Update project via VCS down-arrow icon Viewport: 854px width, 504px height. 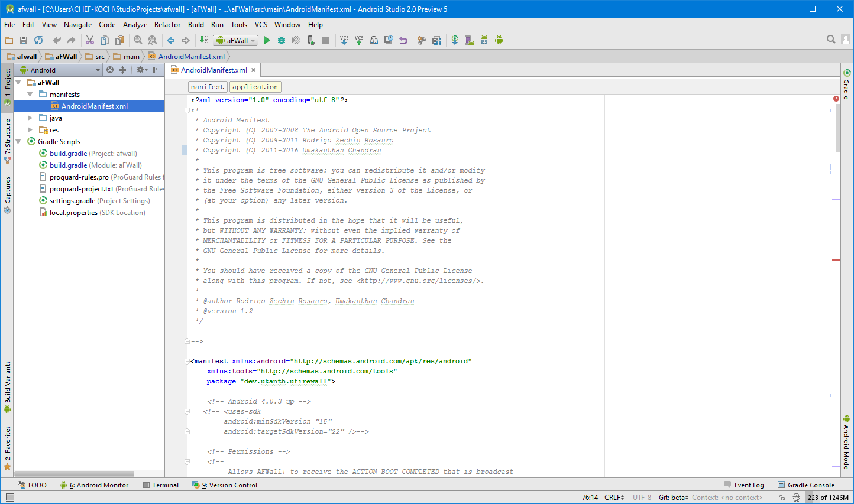click(344, 40)
